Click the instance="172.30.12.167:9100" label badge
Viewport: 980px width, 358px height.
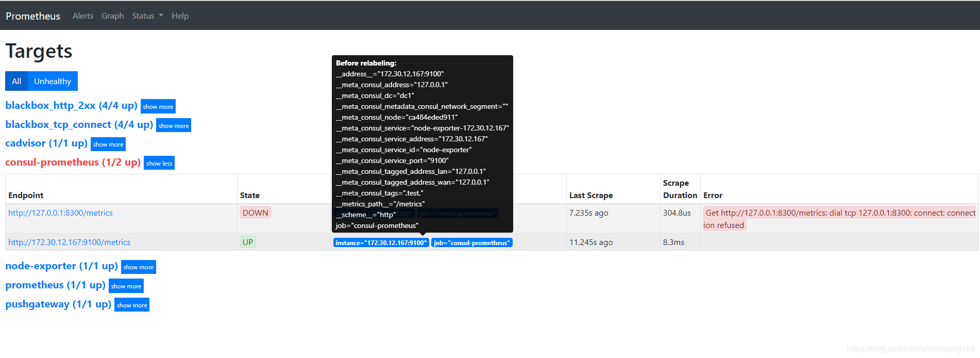coord(381,242)
